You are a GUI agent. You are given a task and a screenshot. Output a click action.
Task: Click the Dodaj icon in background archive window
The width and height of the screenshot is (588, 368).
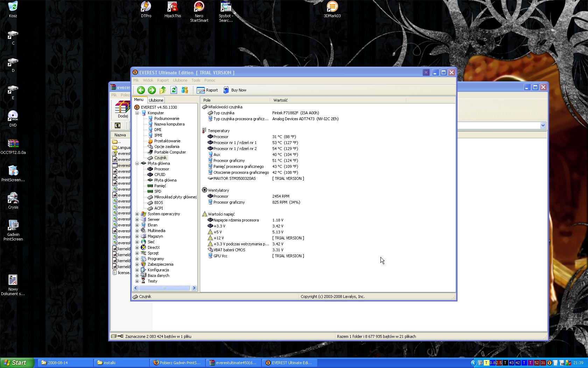(122, 109)
